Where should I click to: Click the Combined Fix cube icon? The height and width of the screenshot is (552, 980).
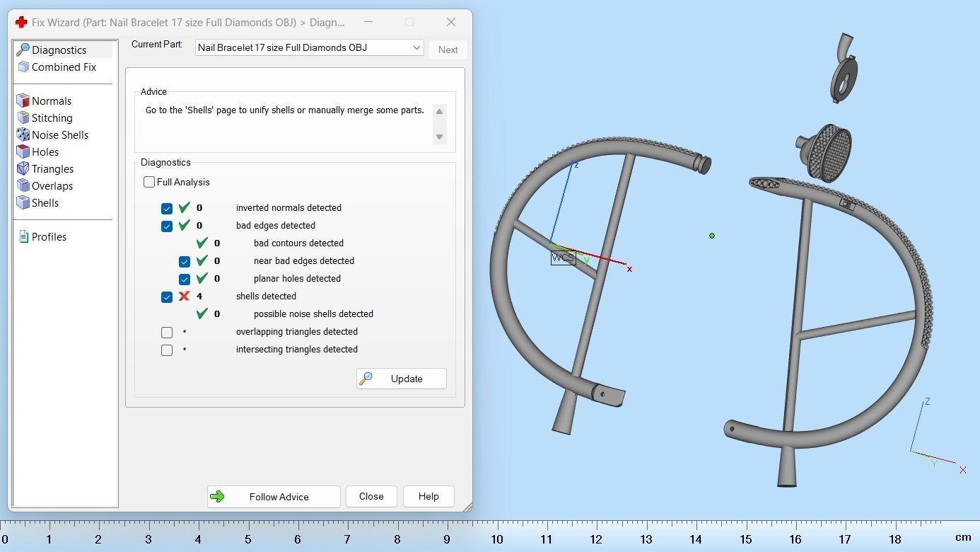23,67
